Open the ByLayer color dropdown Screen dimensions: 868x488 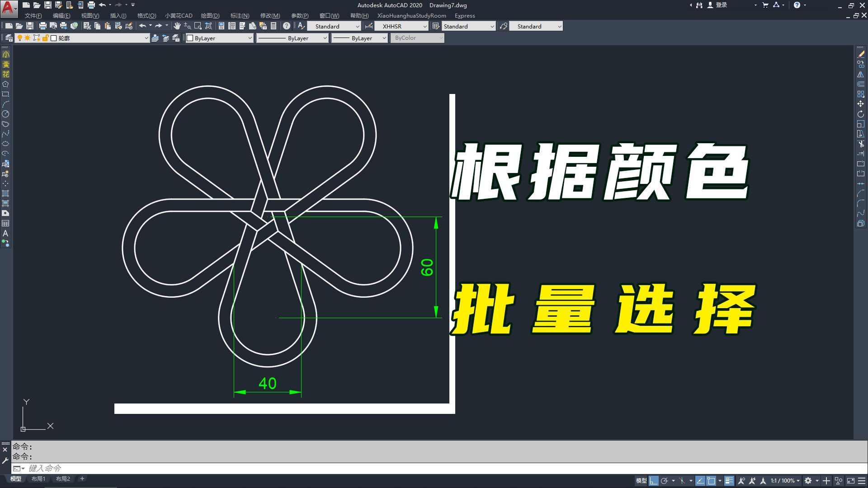[219, 38]
